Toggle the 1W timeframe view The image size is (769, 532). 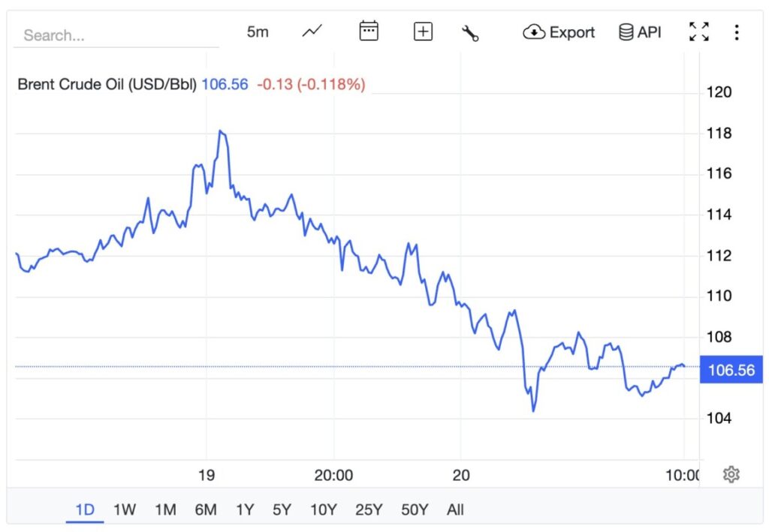[124, 509]
